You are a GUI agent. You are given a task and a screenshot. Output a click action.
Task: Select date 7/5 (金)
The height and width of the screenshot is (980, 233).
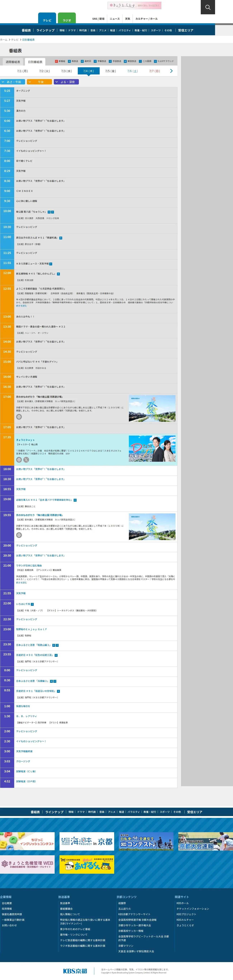click(x=111, y=71)
